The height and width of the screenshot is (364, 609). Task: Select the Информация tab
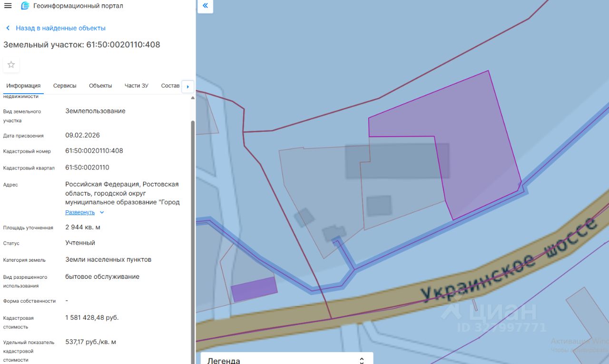[23, 86]
